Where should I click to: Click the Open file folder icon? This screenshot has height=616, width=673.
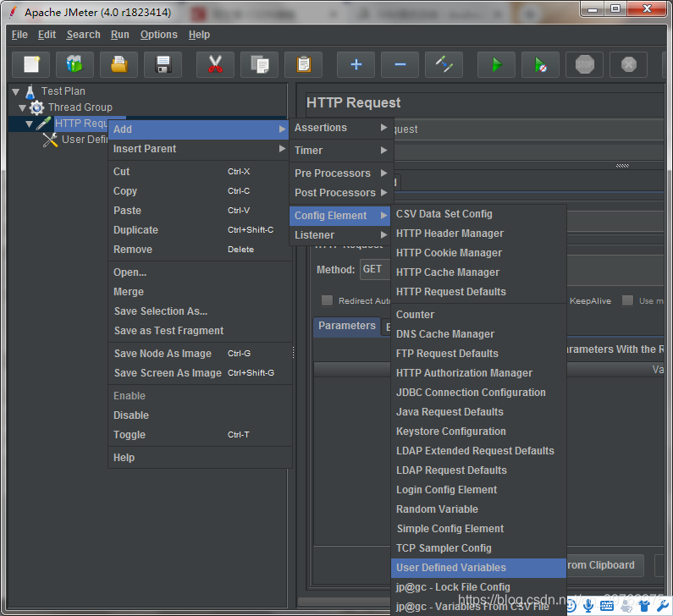pos(119,65)
